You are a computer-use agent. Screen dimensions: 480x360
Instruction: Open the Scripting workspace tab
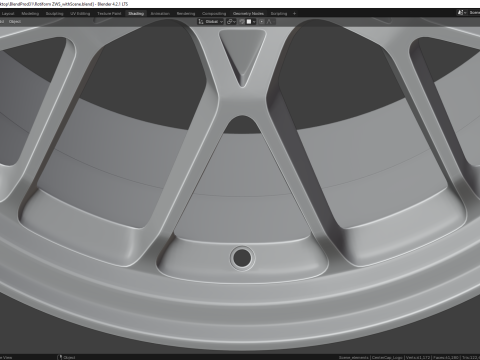tap(279, 14)
